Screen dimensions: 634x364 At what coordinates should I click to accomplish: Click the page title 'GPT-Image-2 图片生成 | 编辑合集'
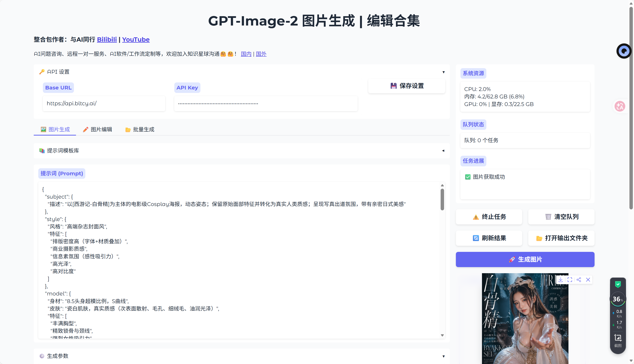pos(314,21)
